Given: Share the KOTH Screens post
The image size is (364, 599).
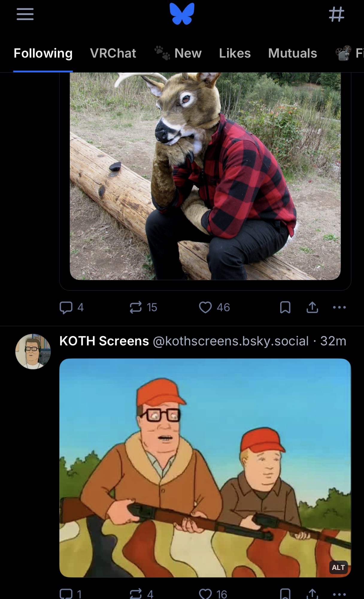Looking at the screenshot, I should (x=312, y=593).
